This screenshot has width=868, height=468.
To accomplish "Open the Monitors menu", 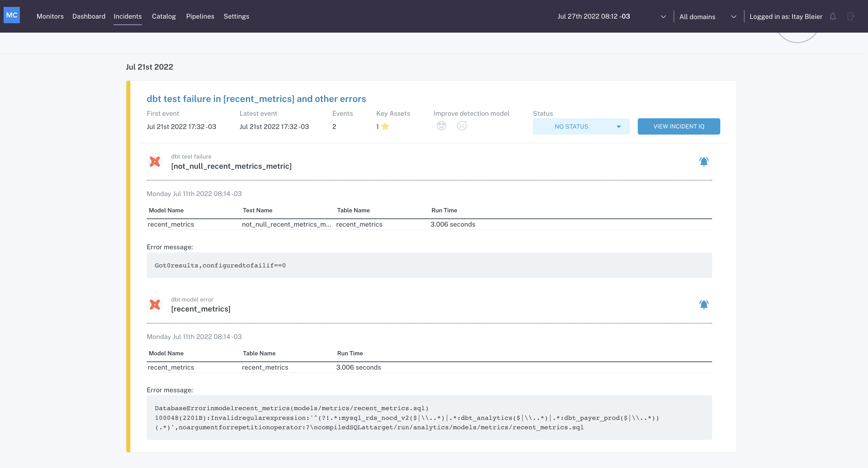I will [x=50, y=16].
